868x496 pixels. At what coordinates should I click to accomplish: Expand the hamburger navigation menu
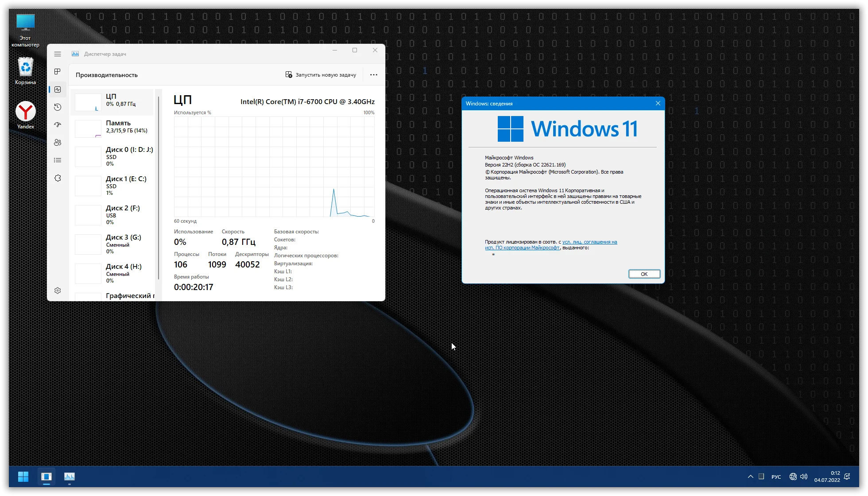click(x=58, y=54)
